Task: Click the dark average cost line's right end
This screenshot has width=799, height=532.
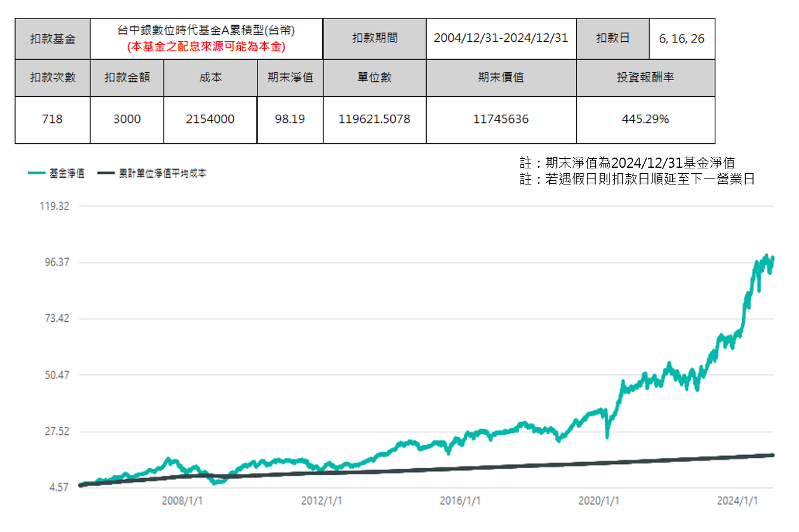Action: [x=772, y=455]
